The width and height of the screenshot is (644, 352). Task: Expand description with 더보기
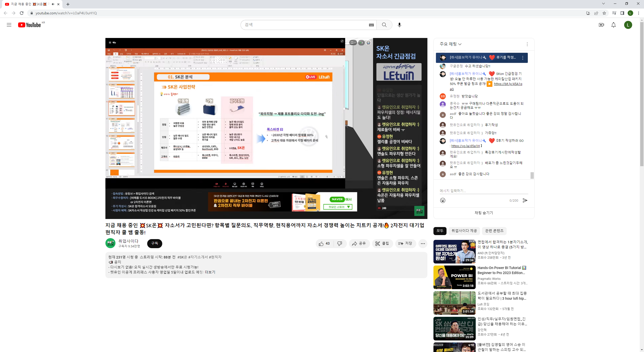[210, 272]
